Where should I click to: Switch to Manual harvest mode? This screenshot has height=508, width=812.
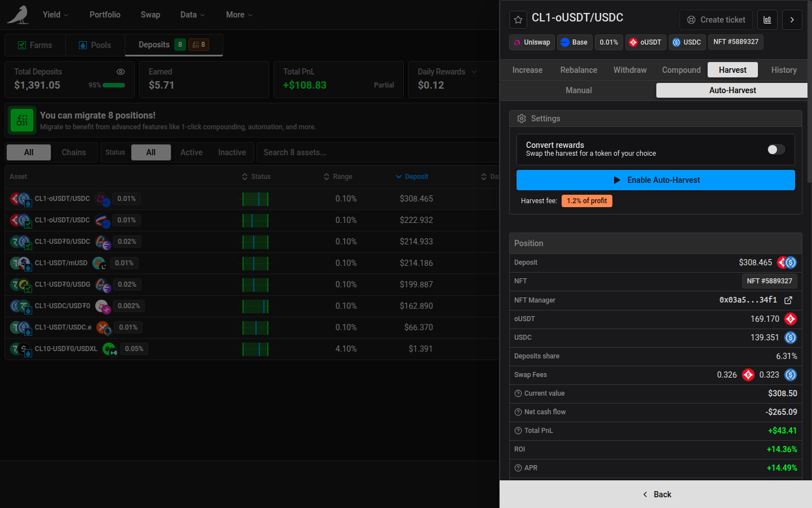pyautogui.click(x=579, y=90)
